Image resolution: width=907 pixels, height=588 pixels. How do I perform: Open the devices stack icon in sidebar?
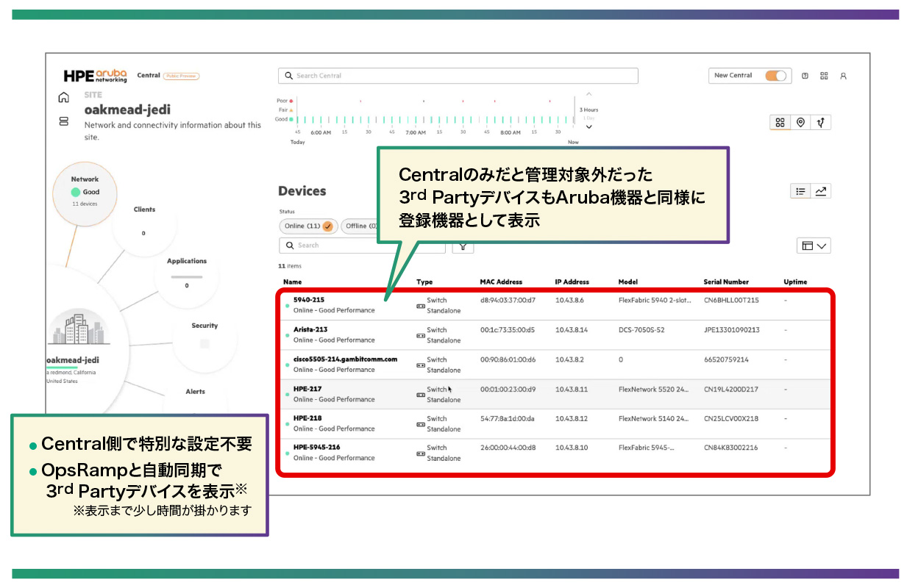coord(64,121)
